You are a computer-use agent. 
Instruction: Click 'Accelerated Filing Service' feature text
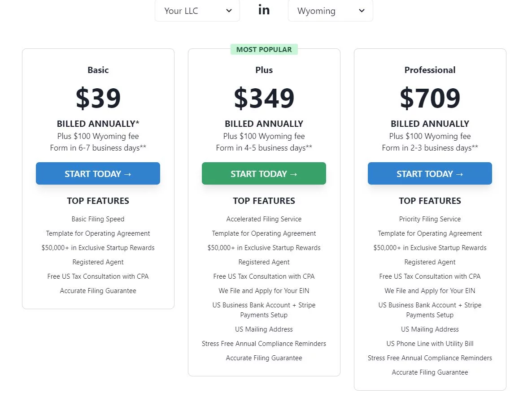click(x=264, y=219)
